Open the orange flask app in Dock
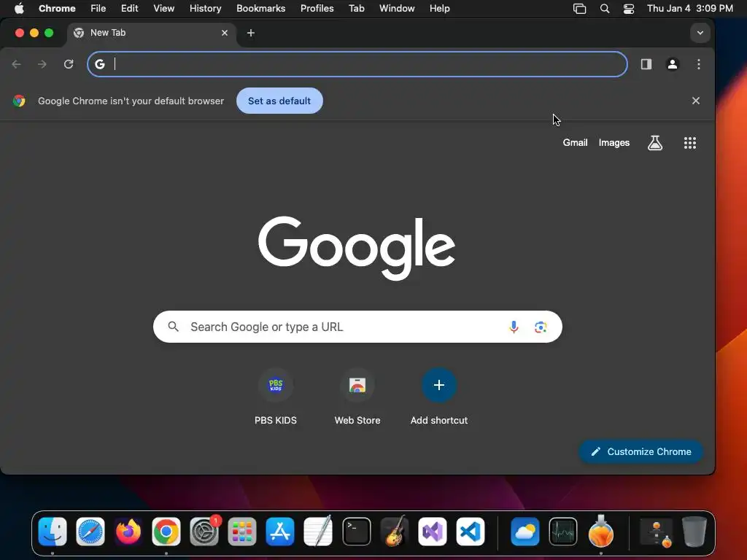The image size is (747, 560). pyautogui.click(x=601, y=532)
